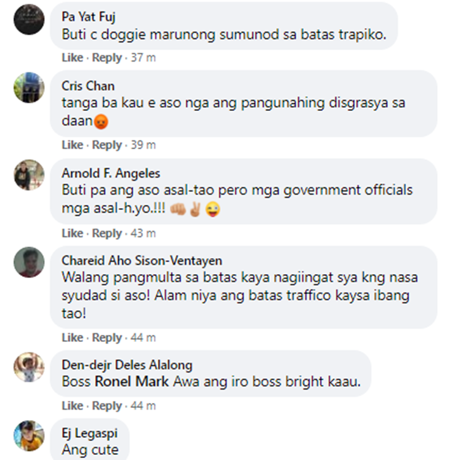View Arnold F. Angeles' avatar photo
Viewport: 476px width, 460px height.
click(29, 175)
